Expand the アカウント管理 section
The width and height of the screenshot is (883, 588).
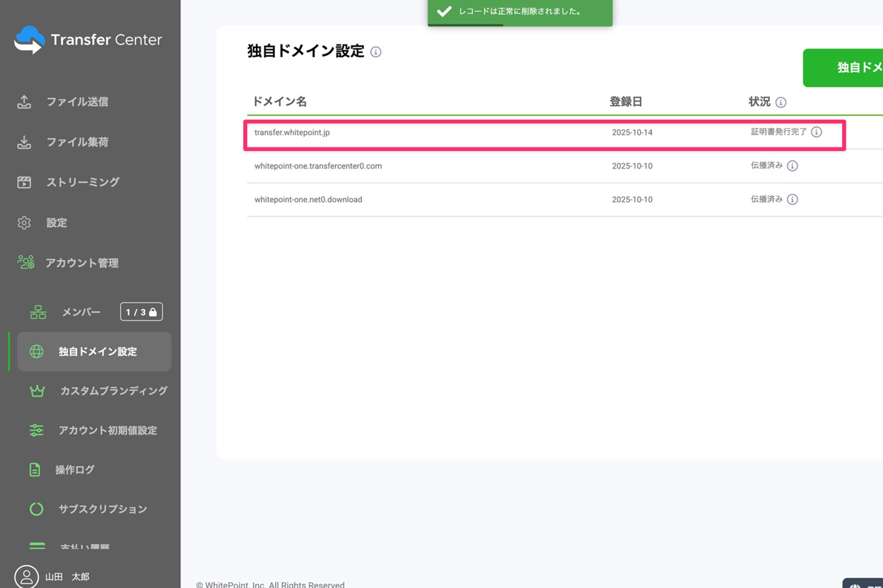[x=82, y=263]
